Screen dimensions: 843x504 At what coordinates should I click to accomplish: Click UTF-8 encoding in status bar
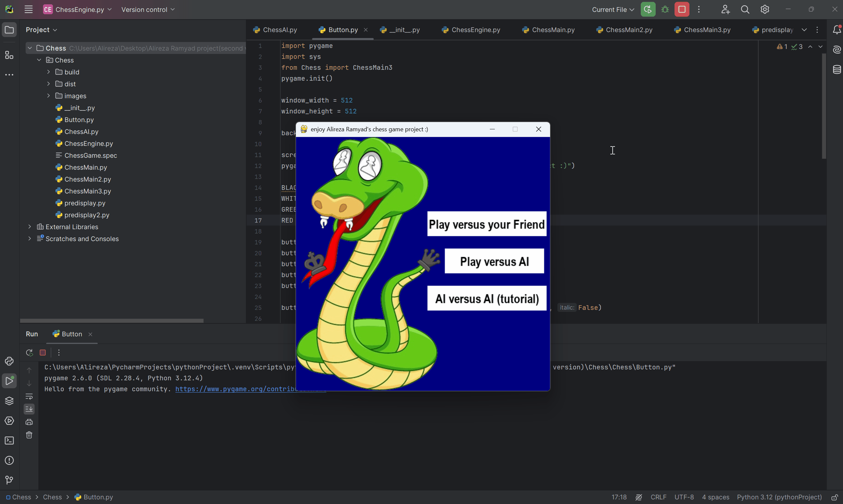point(684,497)
